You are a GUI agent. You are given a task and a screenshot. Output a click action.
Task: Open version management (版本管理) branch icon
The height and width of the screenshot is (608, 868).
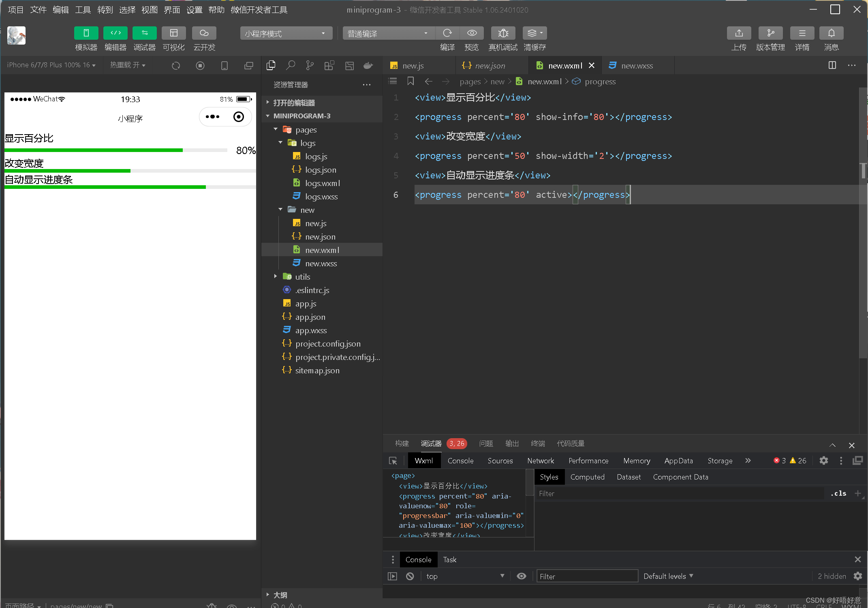click(770, 33)
